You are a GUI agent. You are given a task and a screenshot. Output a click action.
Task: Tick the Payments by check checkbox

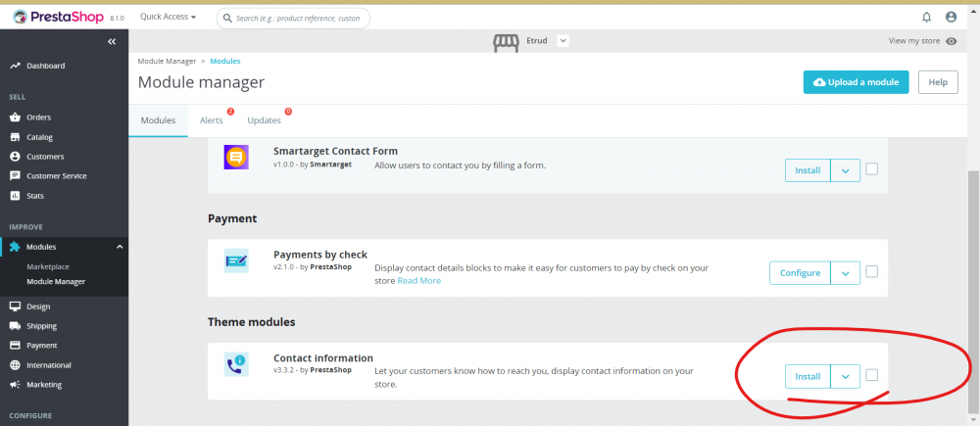[872, 271]
